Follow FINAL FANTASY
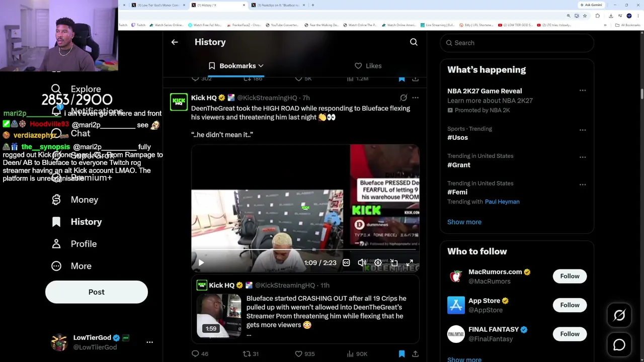644x362 pixels. pos(570,334)
